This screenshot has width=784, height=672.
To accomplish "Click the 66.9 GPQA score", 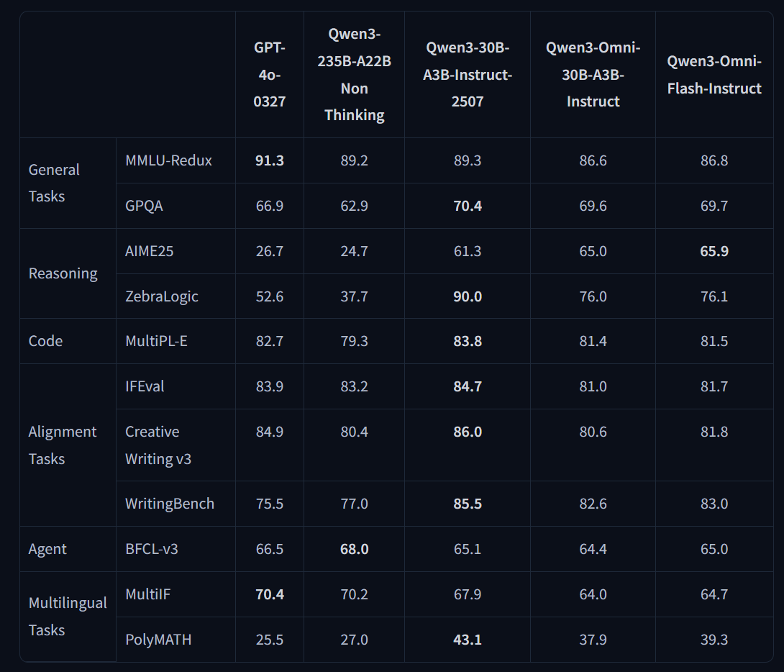I will click(x=270, y=206).
